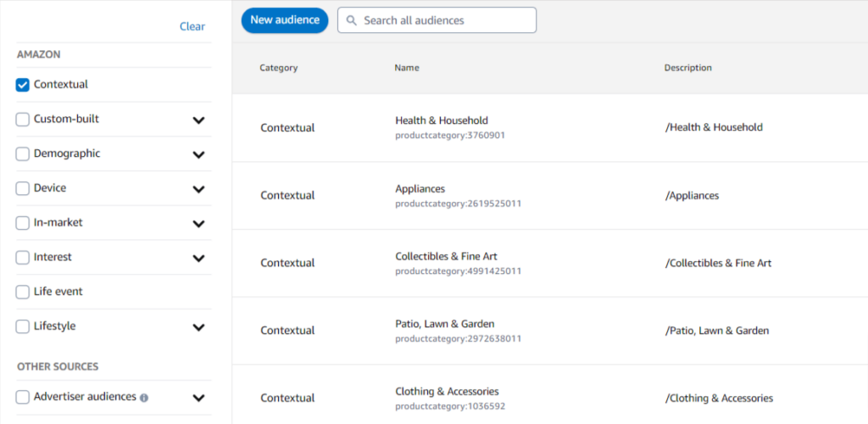This screenshot has width=868, height=424.
Task: Click the /Health & Household description
Action: [714, 127]
